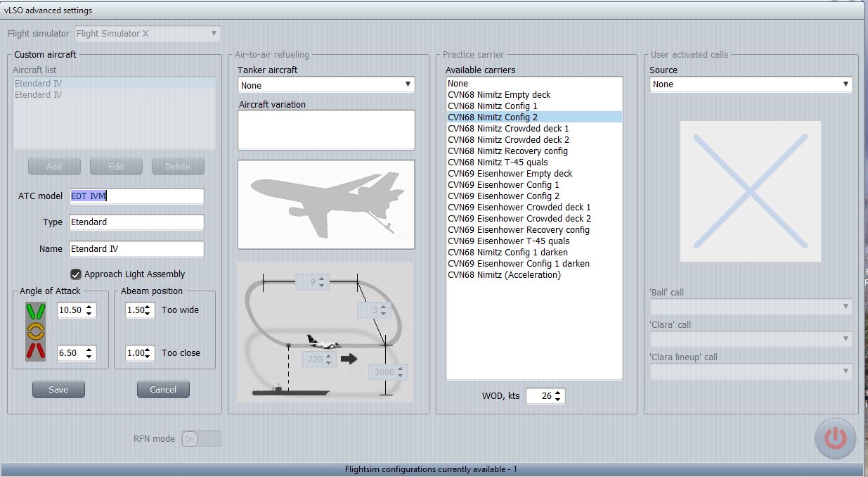
Task: Click the green high AoA indicator
Action: [x=35, y=310]
